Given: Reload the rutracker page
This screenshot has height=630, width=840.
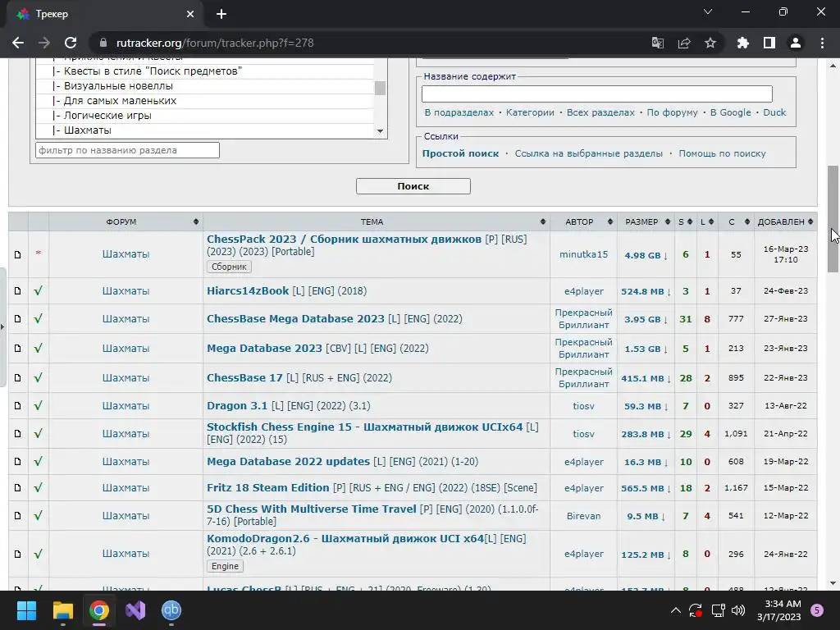Looking at the screenshot, I should point(71,43).
